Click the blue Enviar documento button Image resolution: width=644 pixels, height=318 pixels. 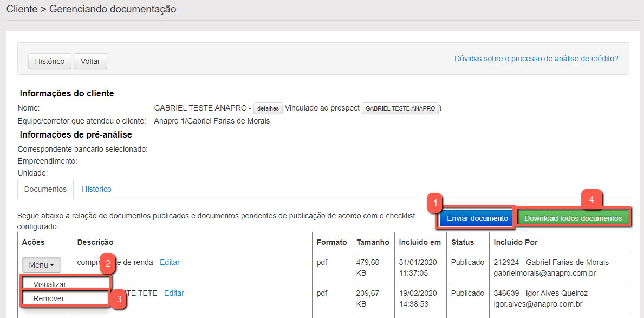pyautogui.click(x=477, y=218)
